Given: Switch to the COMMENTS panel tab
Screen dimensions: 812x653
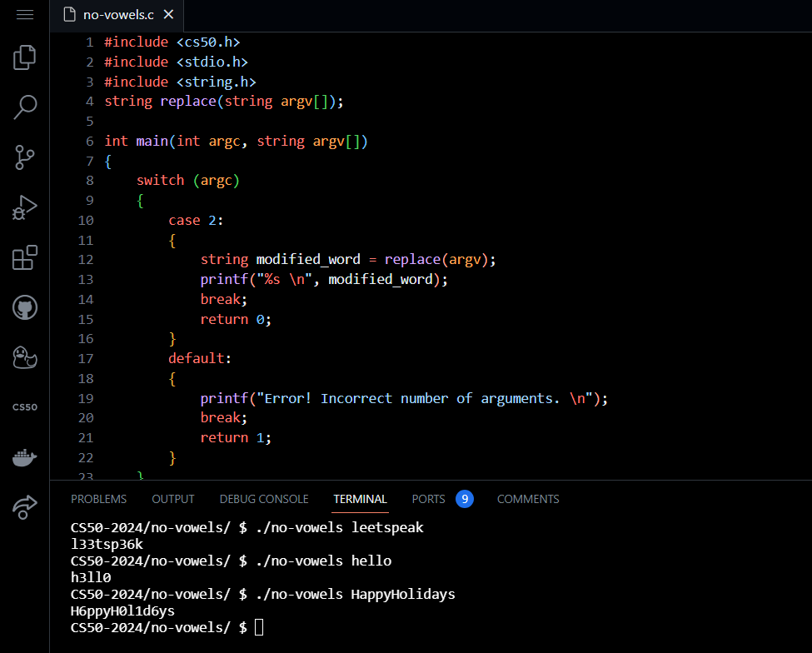Looking at the screenshot, I should point(528,499).
